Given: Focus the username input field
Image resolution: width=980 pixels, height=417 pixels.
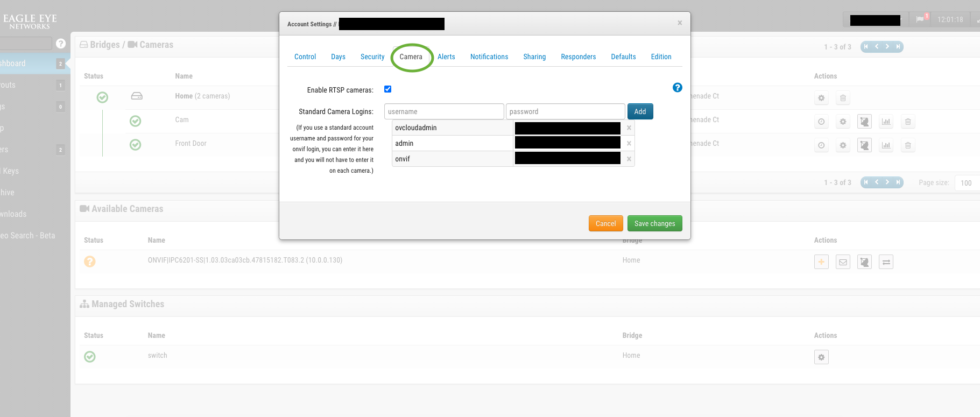Looking at the screenshot, I should pyautogui.click(x=444, y=111).
